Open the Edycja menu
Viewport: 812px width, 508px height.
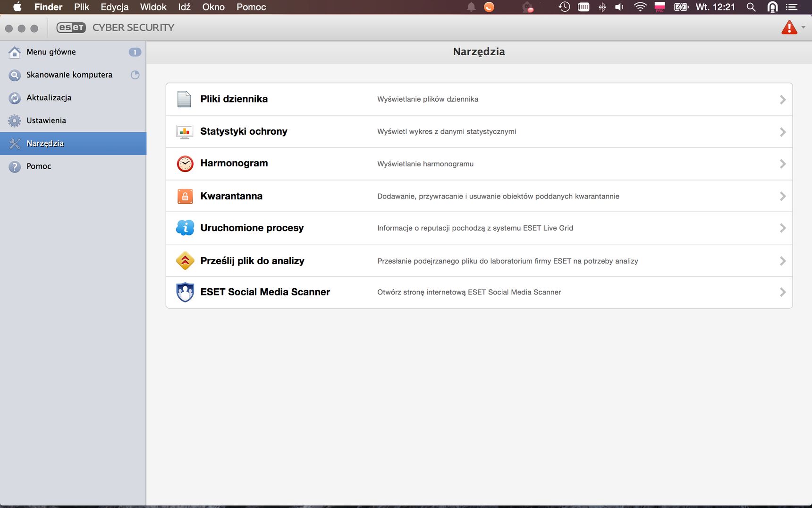[x=114, y=7]
